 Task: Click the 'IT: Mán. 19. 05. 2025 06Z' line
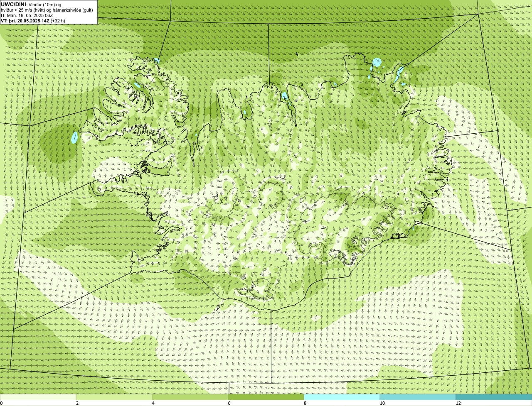27,15
